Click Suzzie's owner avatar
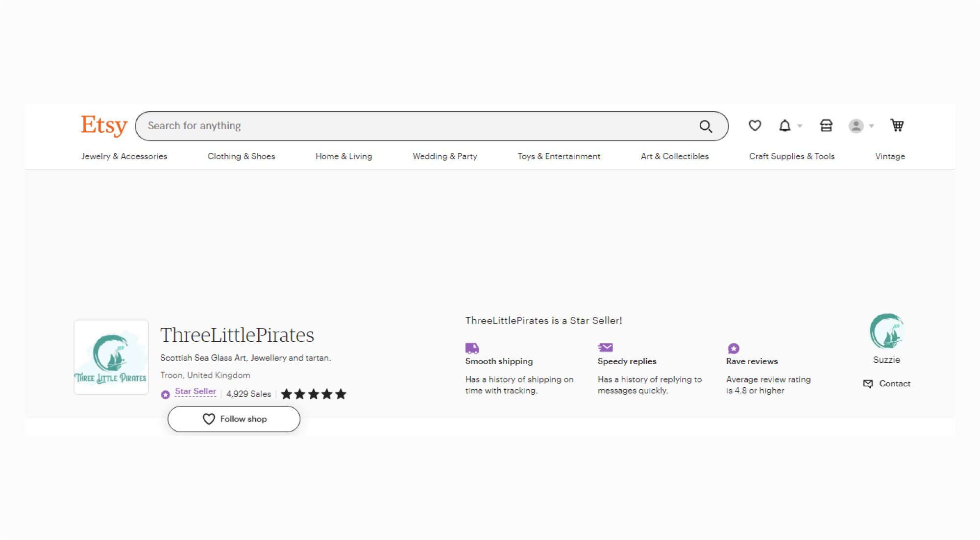Image resolution: width=980 pixels, height=540 pixels. 886,331
